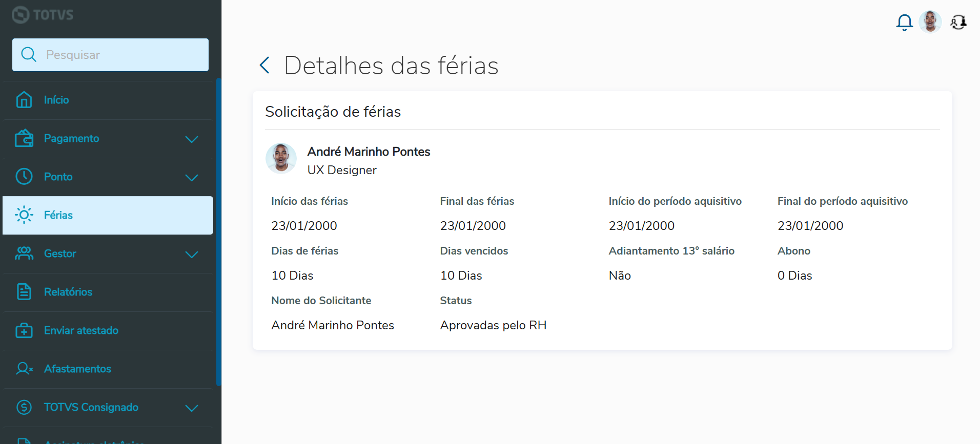The image size is (980, 444).
Task: Click the Afastamentos user icon
Action: pyautogui.click(x=24, y=369)
